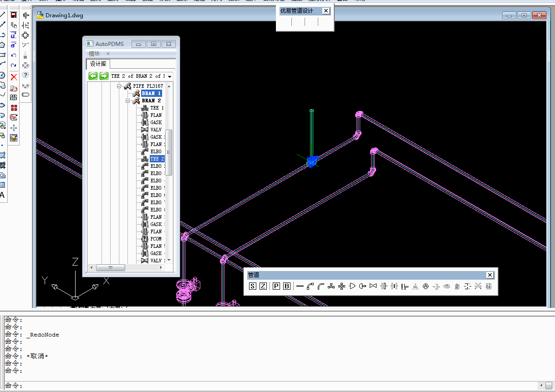Click the B button in 管道 toolbar
555x392 pixels.
287,286
